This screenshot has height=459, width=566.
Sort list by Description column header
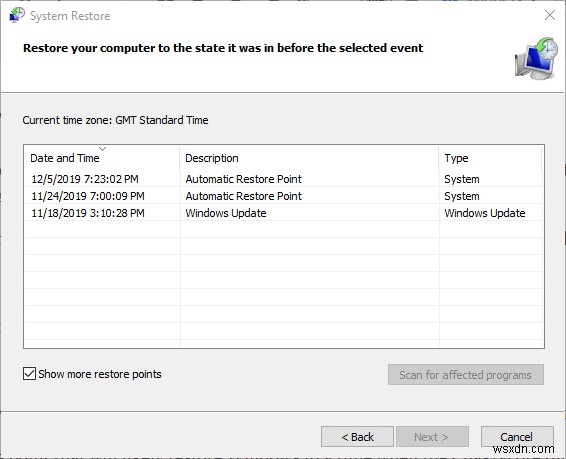click(x=309, y=158)
